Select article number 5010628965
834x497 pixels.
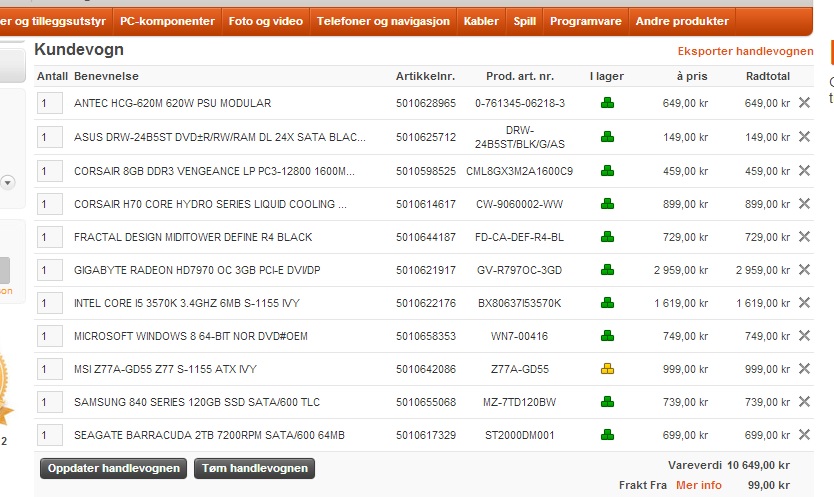(426, 103)
